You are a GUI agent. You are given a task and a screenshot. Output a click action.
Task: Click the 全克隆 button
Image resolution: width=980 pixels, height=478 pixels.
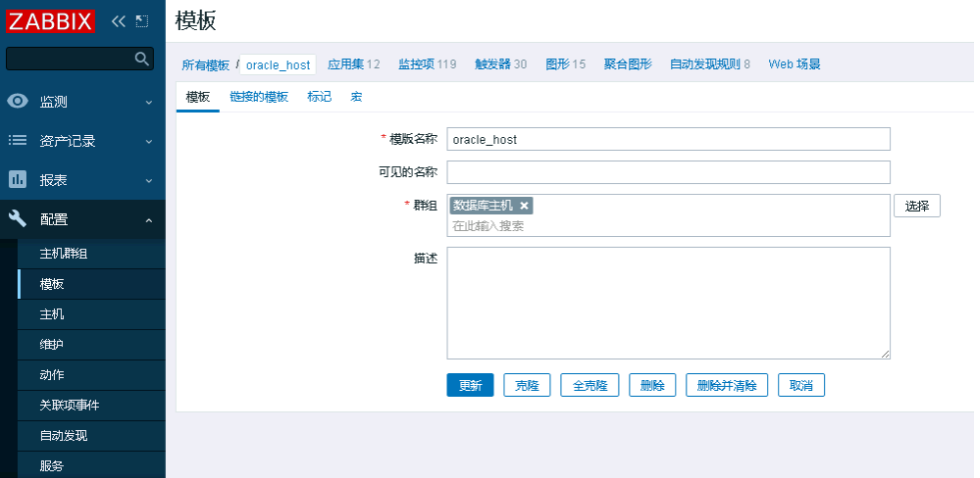pyautogui.click(x=589, y=385)
